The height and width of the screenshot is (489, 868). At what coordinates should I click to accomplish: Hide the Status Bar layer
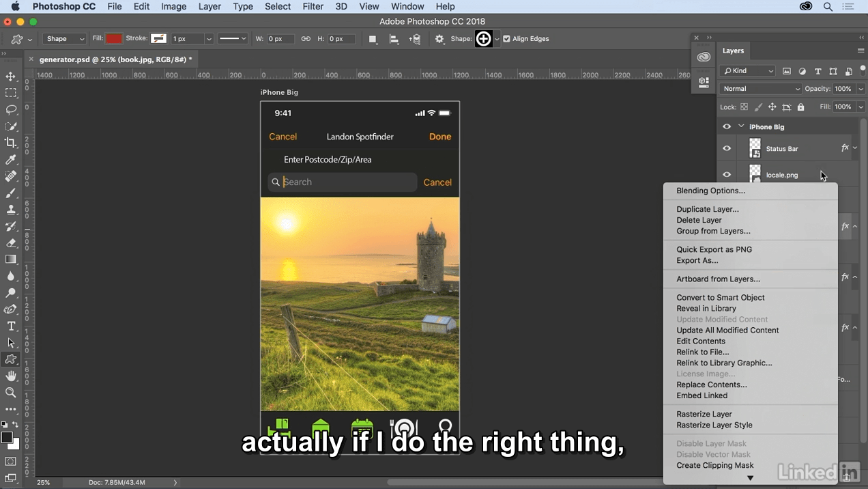727,148
